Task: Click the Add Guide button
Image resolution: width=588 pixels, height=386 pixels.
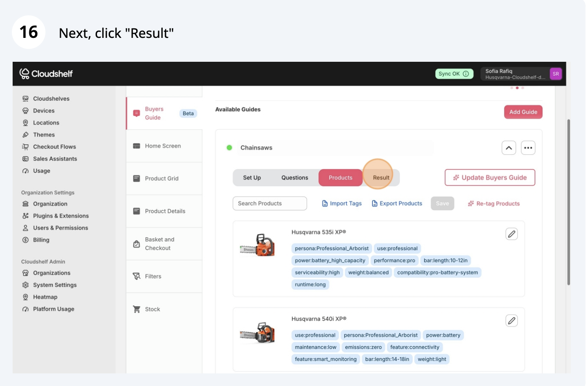Action: (x=523, y=112)
